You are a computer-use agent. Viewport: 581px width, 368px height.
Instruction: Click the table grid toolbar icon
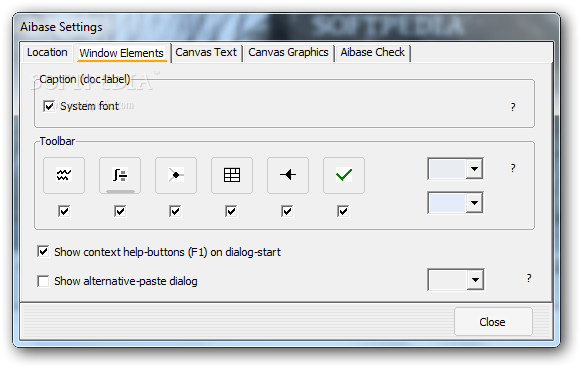[x=232, y=175]
